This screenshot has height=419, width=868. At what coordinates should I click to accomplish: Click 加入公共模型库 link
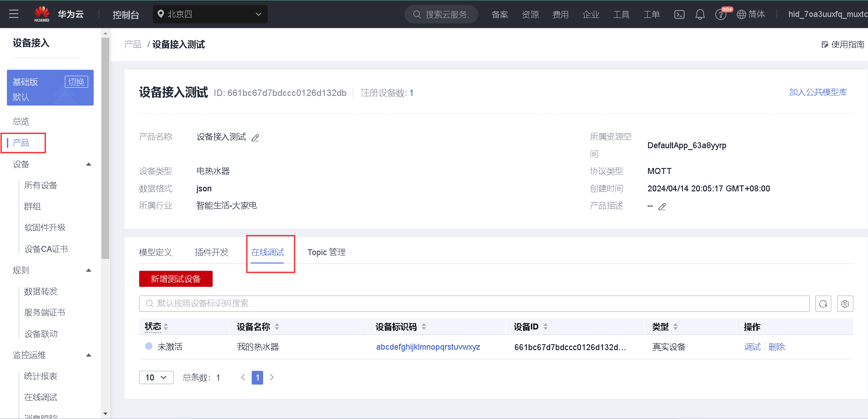818,92
